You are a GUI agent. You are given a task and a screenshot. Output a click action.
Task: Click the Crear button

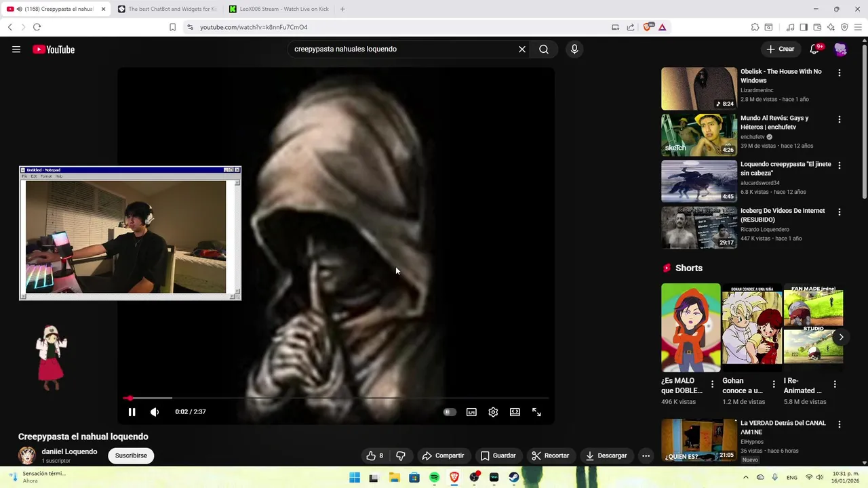[780, 49]
